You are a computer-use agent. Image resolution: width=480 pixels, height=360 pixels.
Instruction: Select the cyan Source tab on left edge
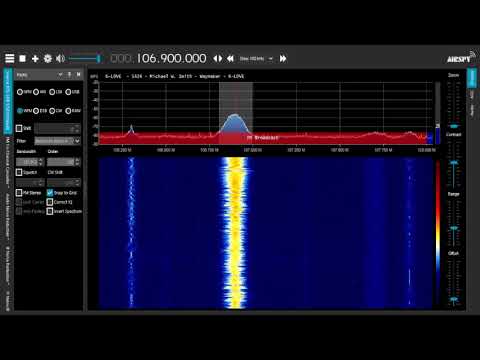[x=8, y=101]
